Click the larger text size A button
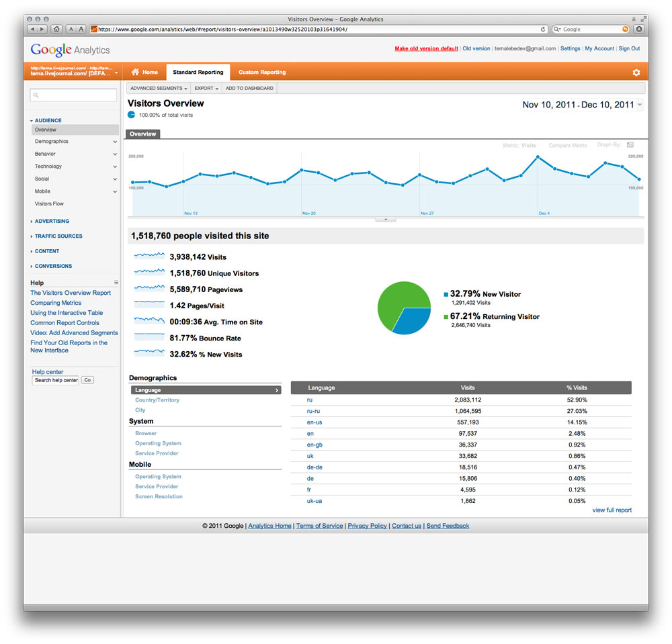The width and height of the screenshot is (672, 644). [x=81, y=29]
